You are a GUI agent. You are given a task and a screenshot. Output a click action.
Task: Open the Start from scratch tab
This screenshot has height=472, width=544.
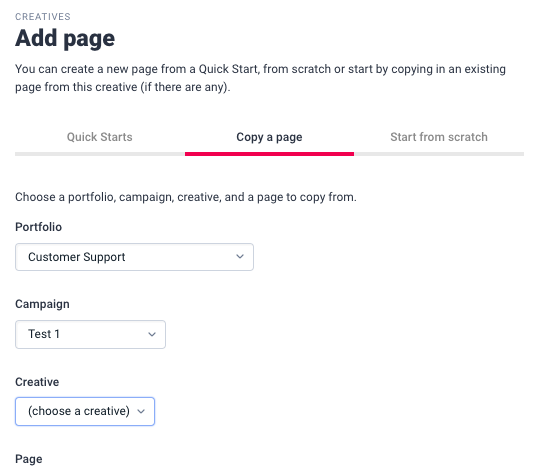click(x=439, y=137)
